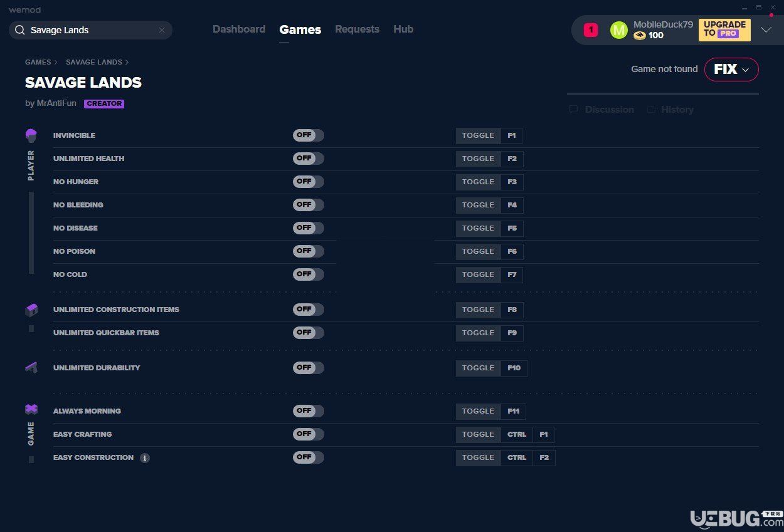Image resolution: width=784 pixels, height=532 pixels.
Task: Click the weapon durability category icon
Action: tap(31, 368)
